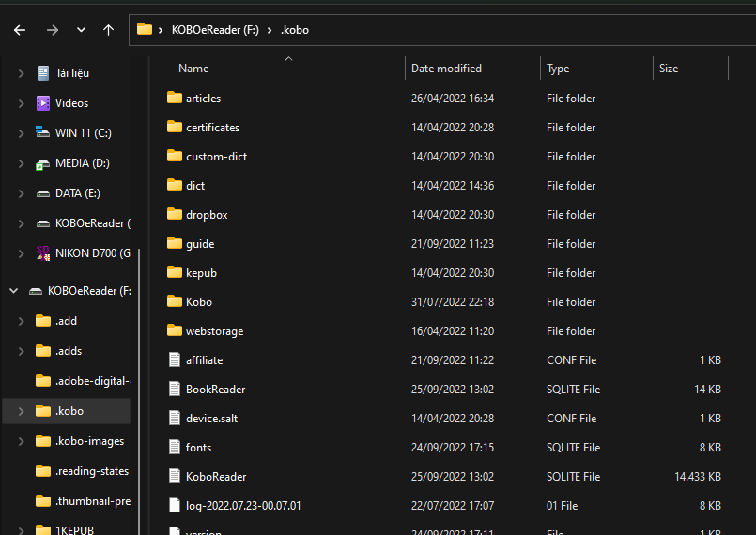Click the Forward navigation arrow
This screenshot has height=535, width=756.
click(x=52, y=30)
